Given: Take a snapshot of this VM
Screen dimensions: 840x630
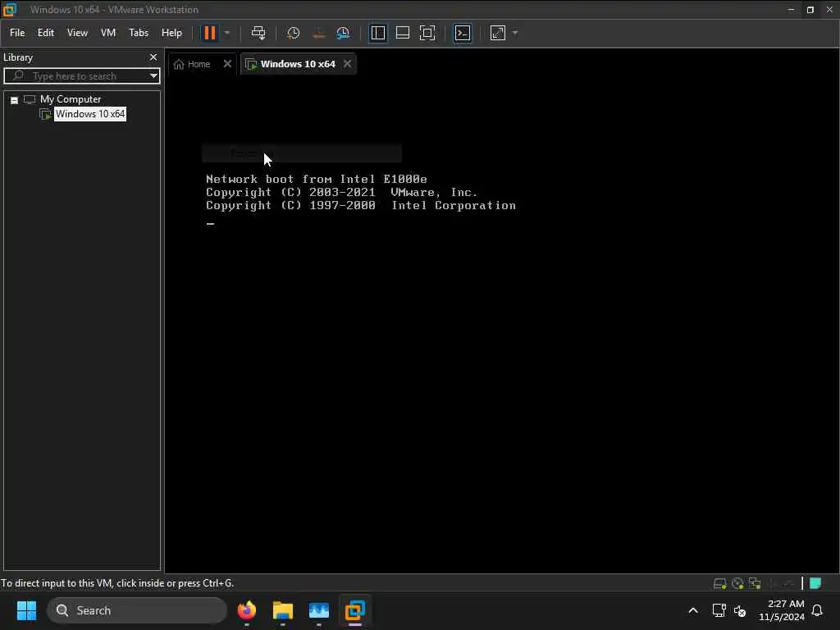Looking at the screenshot, I should click(x=293, y=33).
